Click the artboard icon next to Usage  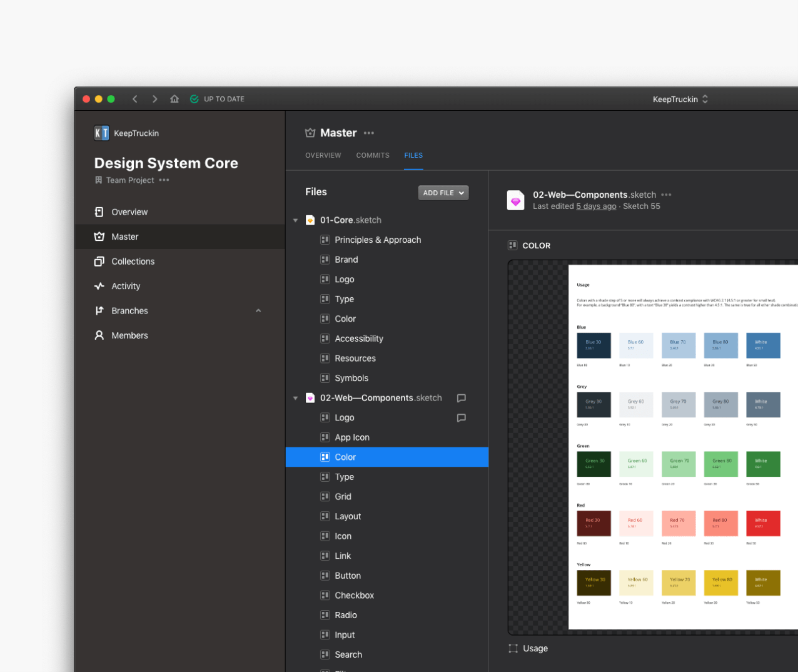point(513,648)
